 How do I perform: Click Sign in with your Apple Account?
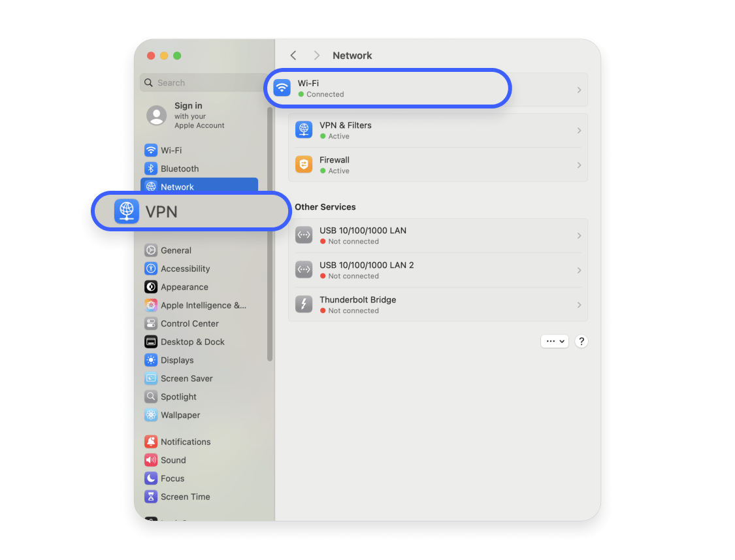tap(188, 115)
